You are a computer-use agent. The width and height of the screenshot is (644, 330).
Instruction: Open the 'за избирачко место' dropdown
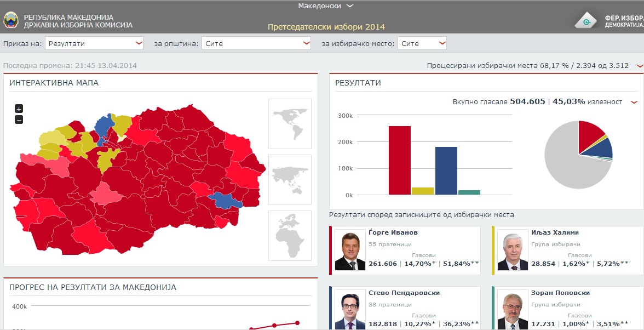click(x=422, y=43)
